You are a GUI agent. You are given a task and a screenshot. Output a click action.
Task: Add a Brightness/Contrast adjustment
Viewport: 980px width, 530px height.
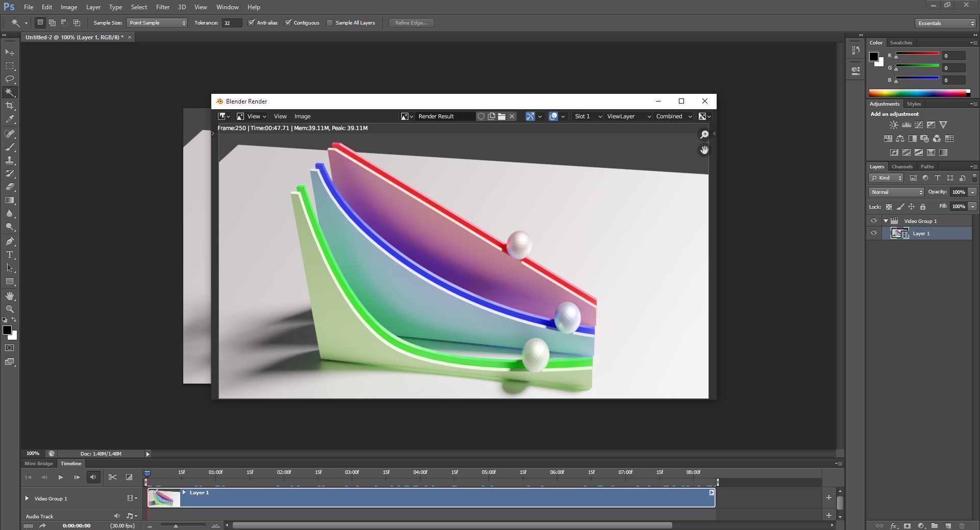(894, 125)
